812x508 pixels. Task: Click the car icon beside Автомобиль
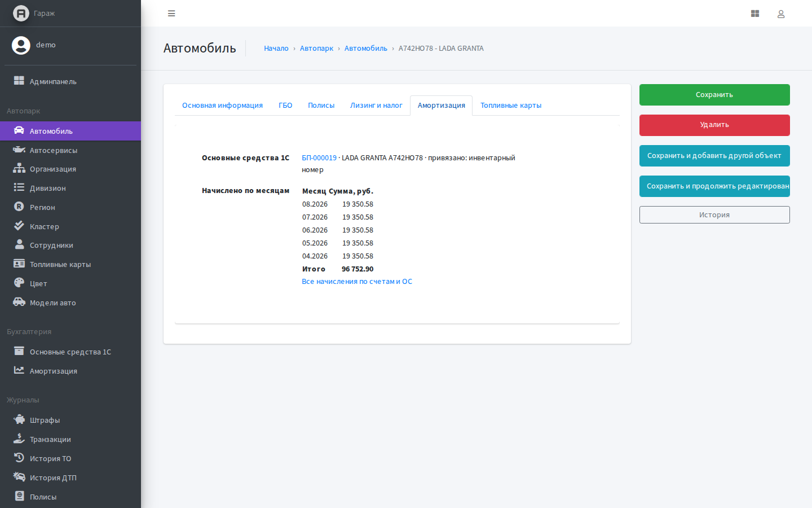point(19,130)
